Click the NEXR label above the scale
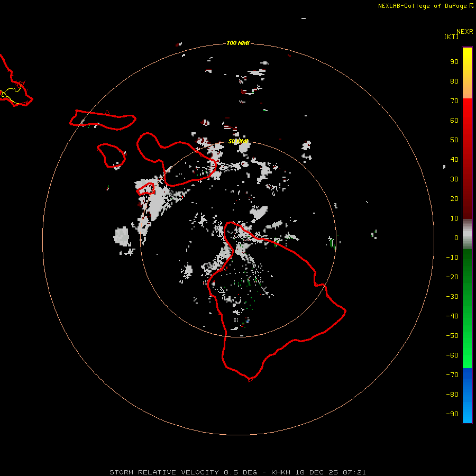The image size is (476, 476). pyautogui.click(x=464, y=32)
